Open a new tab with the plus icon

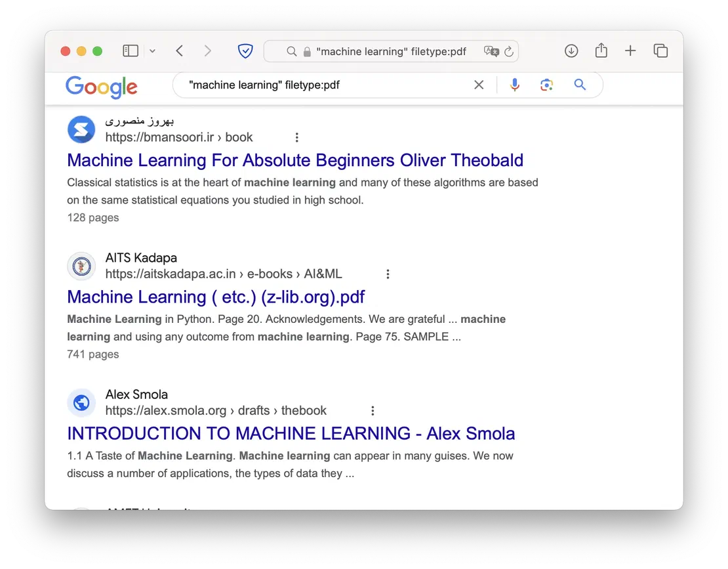pyautogui.click(x=630, y=51)
